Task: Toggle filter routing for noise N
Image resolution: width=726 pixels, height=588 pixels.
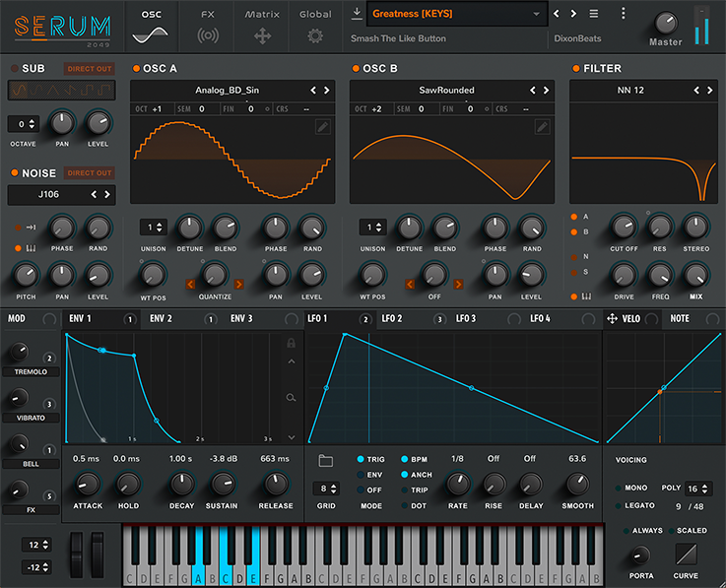Action: [x=574, y=257]
